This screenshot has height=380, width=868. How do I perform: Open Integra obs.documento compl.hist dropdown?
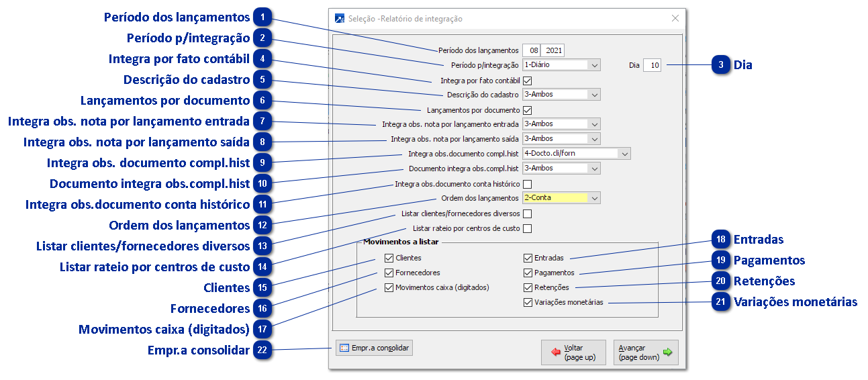coord(624,154)
